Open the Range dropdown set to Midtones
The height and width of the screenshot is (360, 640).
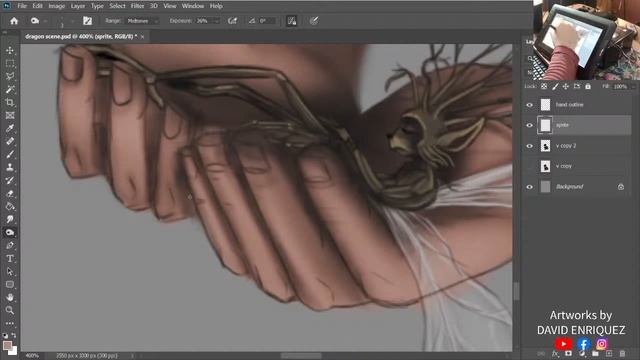pyautogui.click(x=142, y=21)
